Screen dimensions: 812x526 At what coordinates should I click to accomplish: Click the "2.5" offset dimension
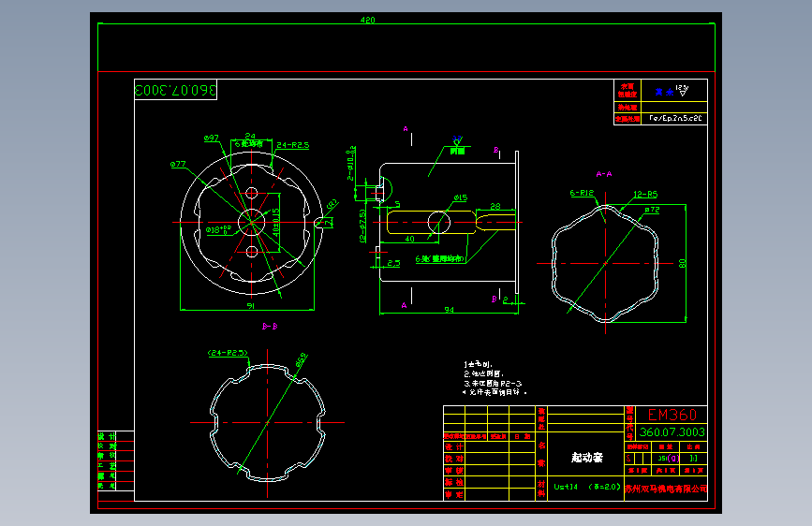tap(393, 263)
